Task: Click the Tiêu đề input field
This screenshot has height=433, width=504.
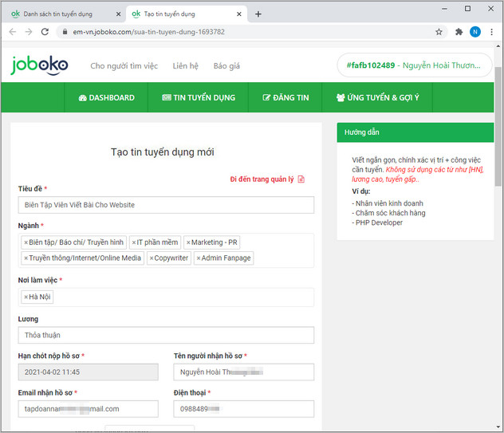Action: coord(166,205)
